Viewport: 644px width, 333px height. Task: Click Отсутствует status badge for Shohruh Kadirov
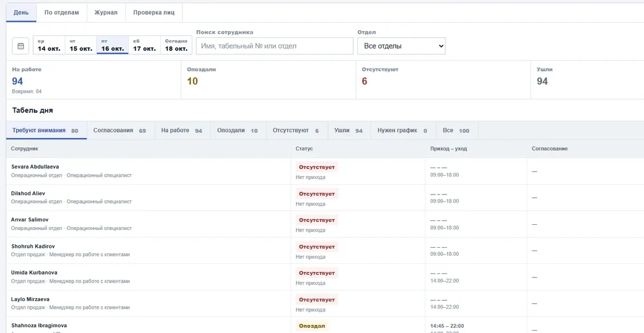point(317,247)
